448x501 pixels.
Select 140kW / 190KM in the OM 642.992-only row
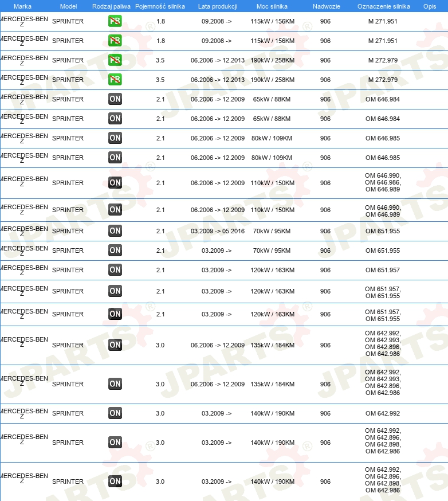coord(272,413)
